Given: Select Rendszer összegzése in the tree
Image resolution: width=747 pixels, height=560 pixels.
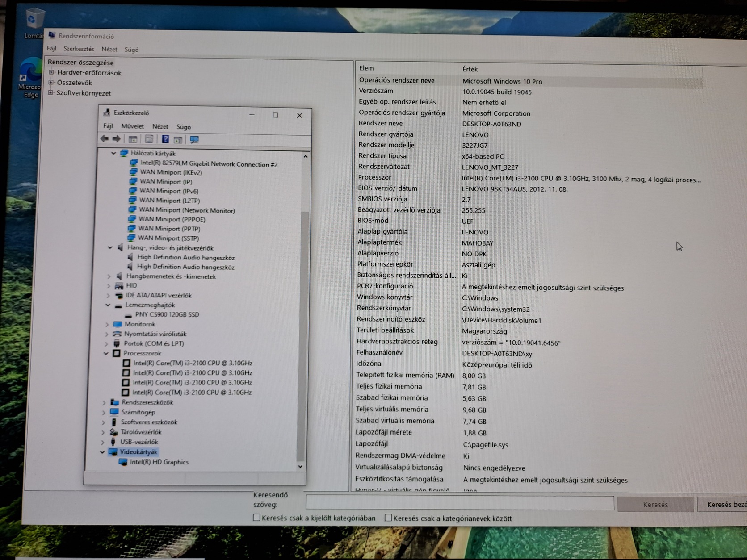Looking at the screenshot, I should pyautogui.click(x=80, y=63).
